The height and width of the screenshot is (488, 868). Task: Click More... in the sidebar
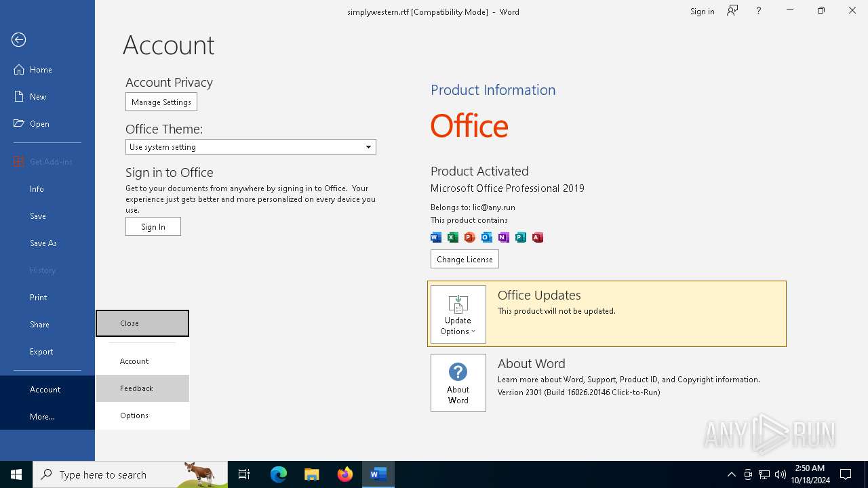pyautogui.click(x=47, y=417)
